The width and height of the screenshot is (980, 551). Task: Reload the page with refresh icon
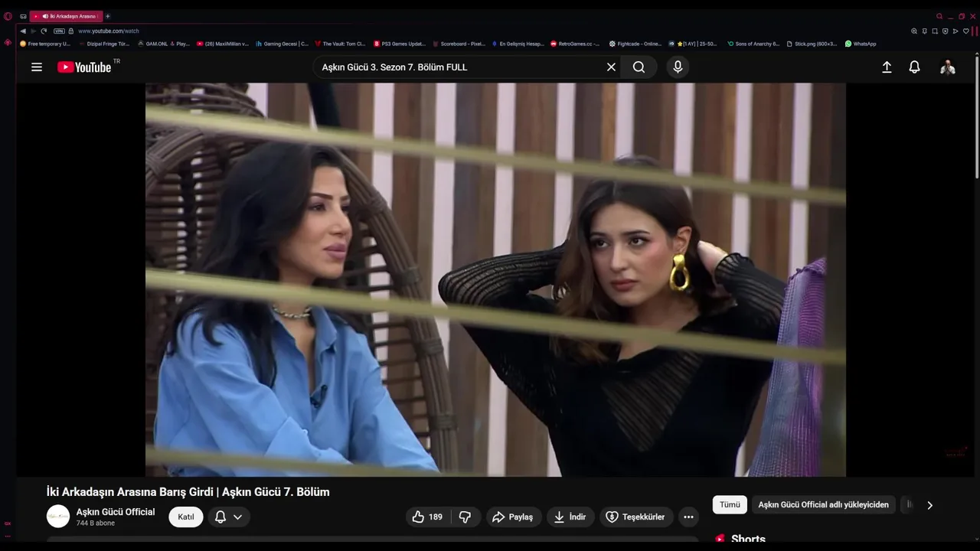44,31
